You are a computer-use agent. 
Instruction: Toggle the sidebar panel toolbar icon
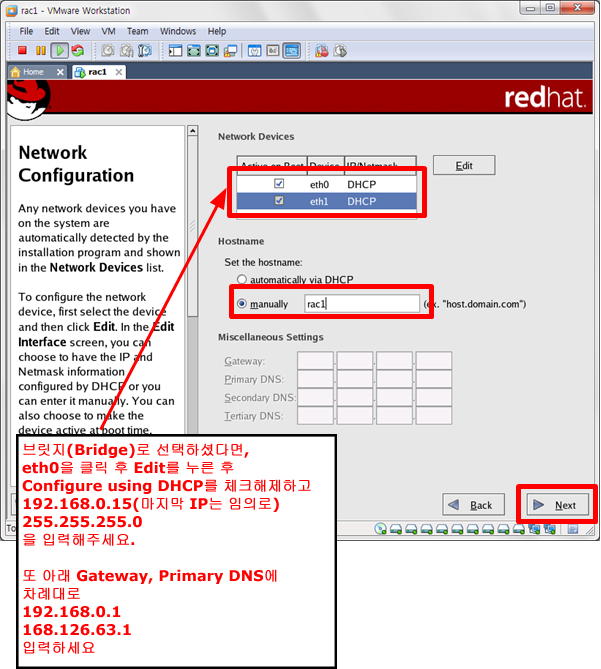[x=175, y=51]
